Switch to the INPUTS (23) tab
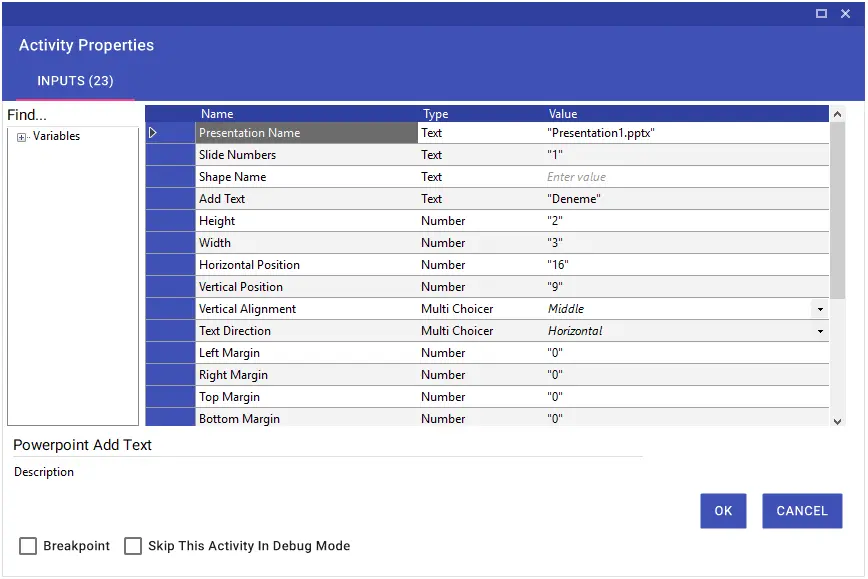Viewport: 868px width, 579px height. click(75, 81)
